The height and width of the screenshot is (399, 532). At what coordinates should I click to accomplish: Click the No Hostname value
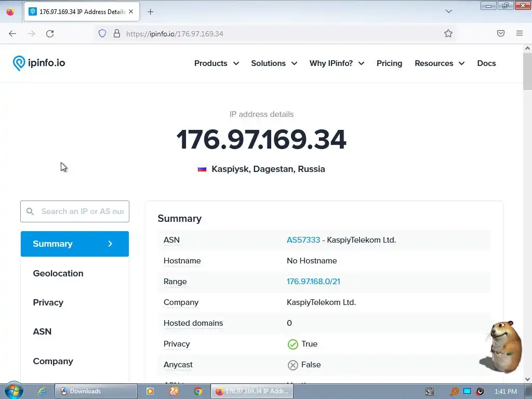[312, 261]
